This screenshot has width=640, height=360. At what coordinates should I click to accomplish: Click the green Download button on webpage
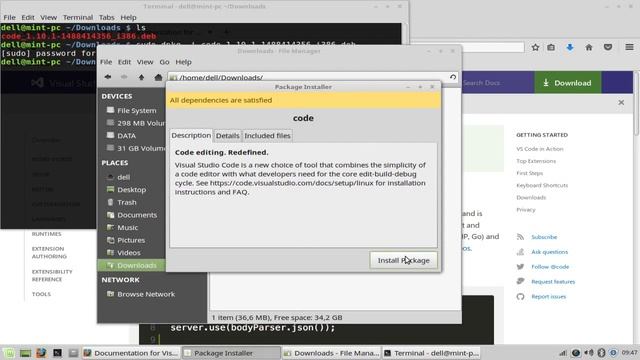(x=568, y=83)
